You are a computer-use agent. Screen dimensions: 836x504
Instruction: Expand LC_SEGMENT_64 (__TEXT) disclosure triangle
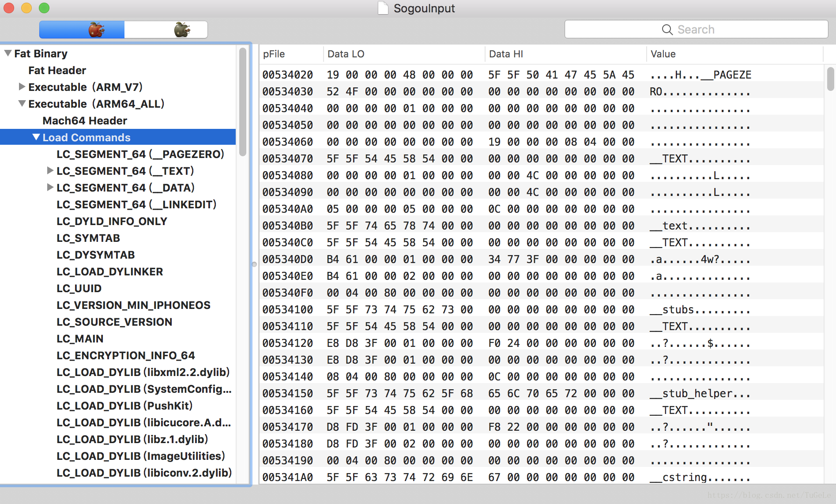(x=50, y=170)
